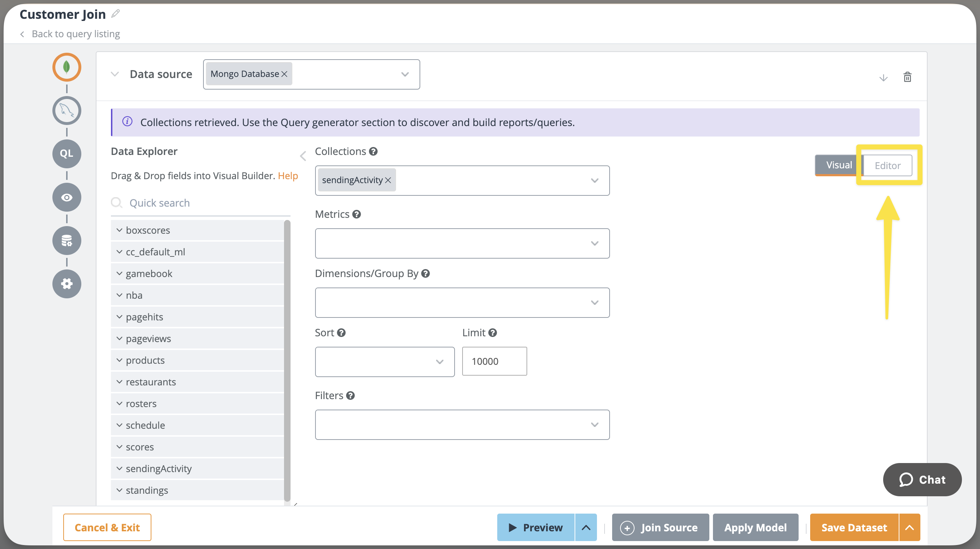Click the gear settings step icon

(66, 284)
